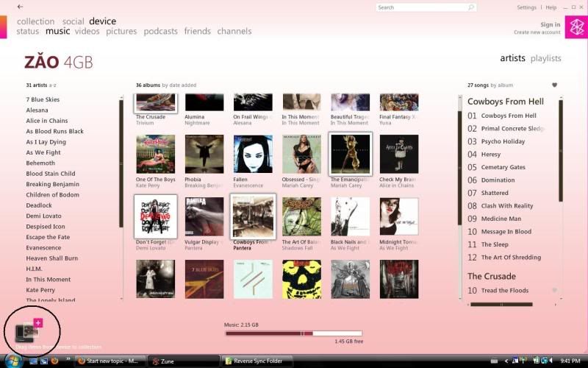The width and height of the screenshot is (588, 368).
Task: Select Obsessed single album cover
Action: pyautogui.click(x=301, y=154)
